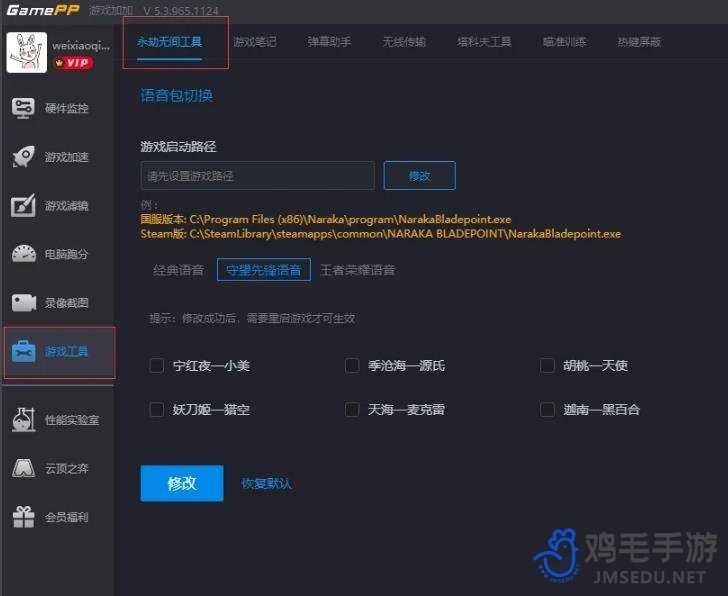Open the 硬件监控 hardware monitor icon
Image resolution: width=728 pixels, height=596 pixels.
click(x=23, y=108)
